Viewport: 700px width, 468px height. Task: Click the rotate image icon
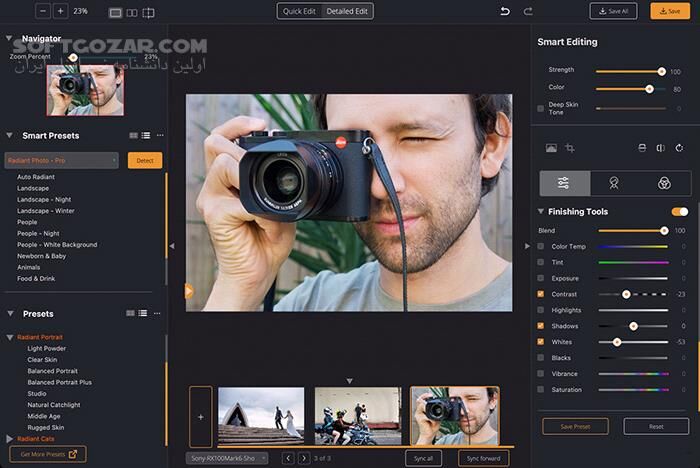coord(679,148)
